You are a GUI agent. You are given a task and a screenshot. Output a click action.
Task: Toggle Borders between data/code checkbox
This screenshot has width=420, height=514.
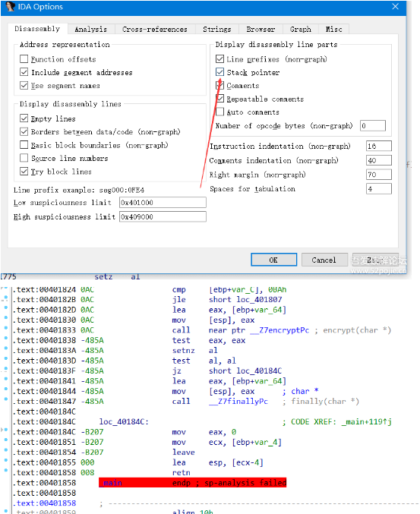coord(24,132)
